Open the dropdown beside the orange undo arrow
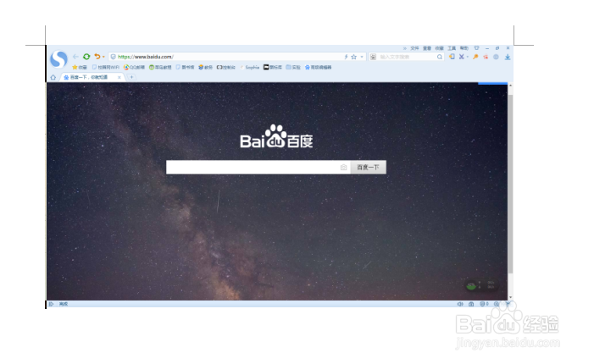The width and height of the screenshot is (594, 364). (x=103, y=57)
